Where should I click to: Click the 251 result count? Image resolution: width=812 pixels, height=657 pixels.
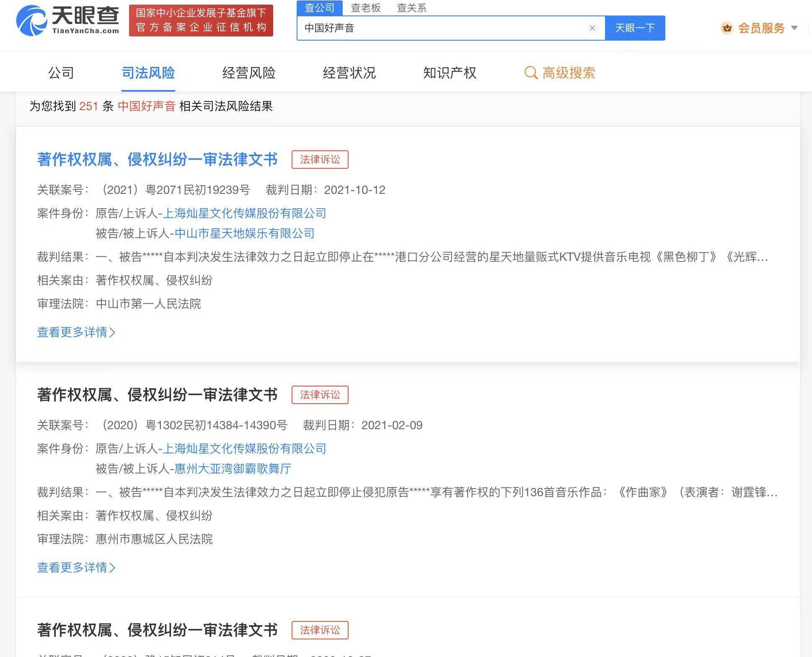(x=88, y=106)
